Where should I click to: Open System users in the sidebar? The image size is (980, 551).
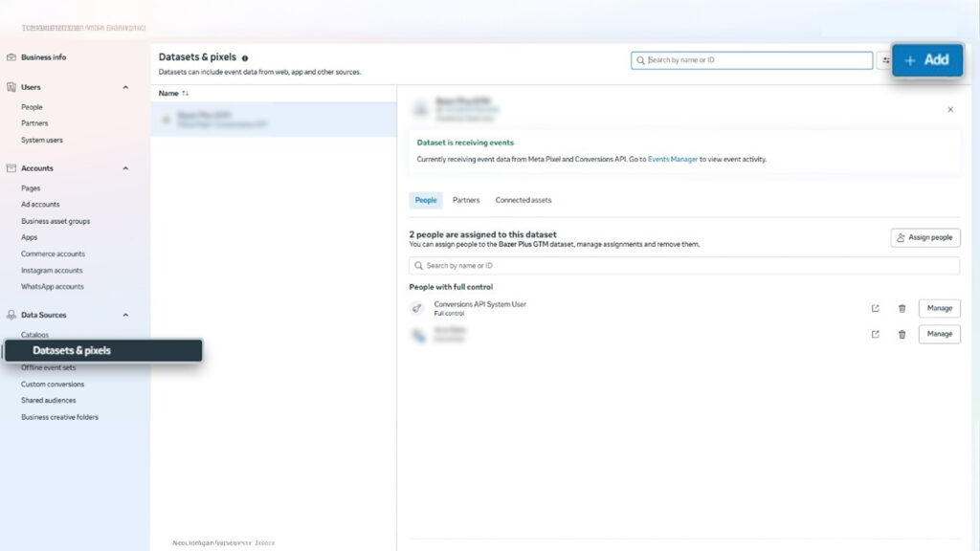[x=42, y=140]
